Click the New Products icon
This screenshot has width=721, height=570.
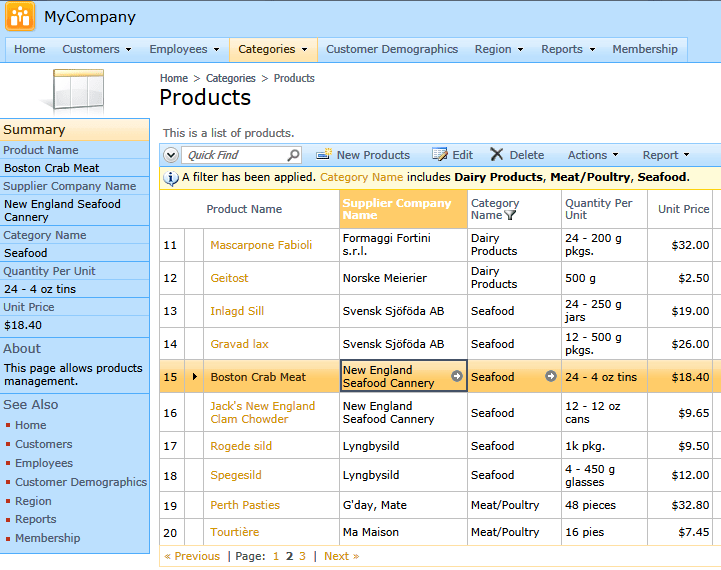pos(324,154)
